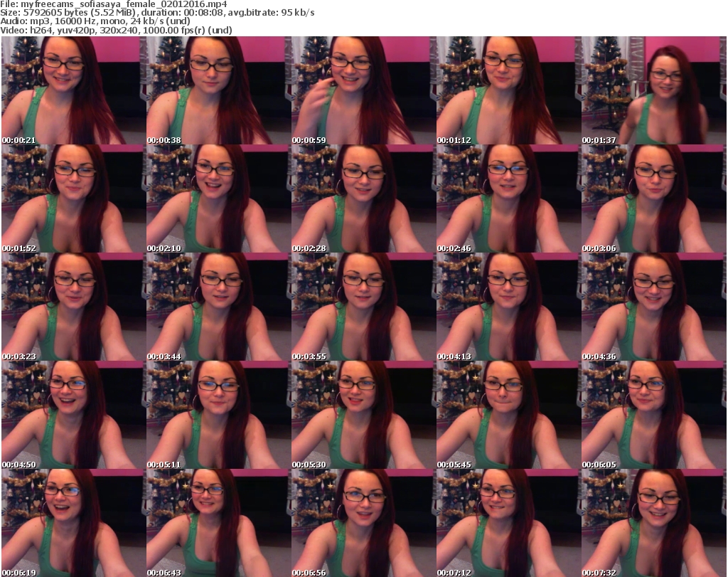Open the frame at timestamp 00:01:52
The image size is (728, 577).
coord(73,198)
